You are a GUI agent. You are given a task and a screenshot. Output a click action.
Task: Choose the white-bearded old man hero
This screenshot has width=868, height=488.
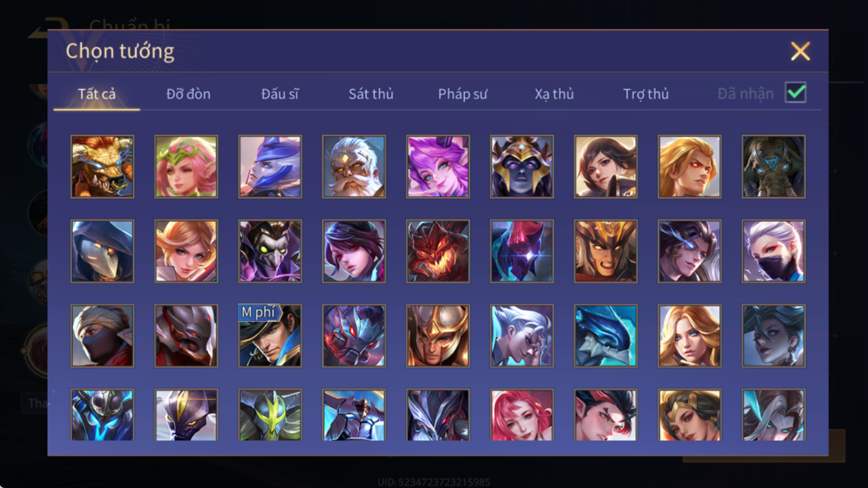354,167
